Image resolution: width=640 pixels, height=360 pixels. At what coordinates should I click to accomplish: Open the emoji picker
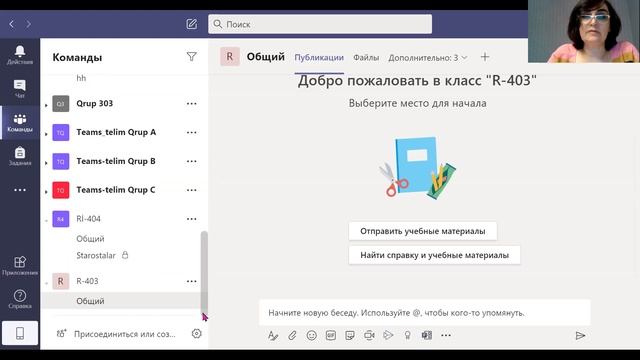[311, 336]
